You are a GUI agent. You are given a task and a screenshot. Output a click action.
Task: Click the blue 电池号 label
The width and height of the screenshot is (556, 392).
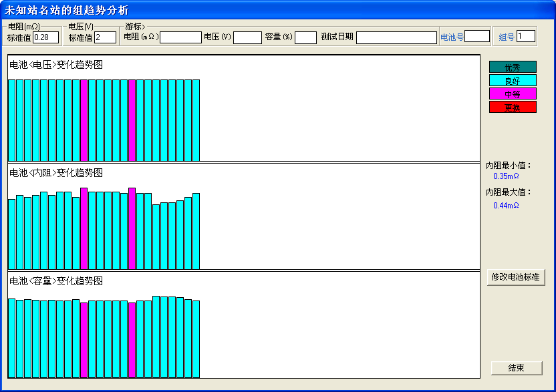pos(452,37)
